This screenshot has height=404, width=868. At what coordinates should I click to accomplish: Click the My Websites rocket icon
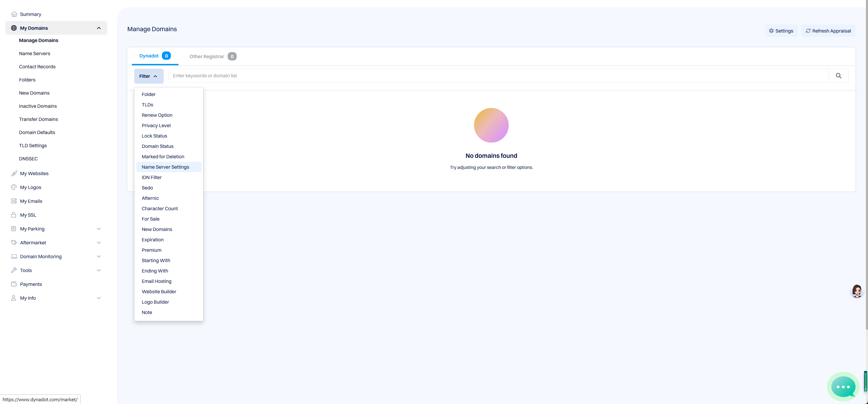[14, 173]
